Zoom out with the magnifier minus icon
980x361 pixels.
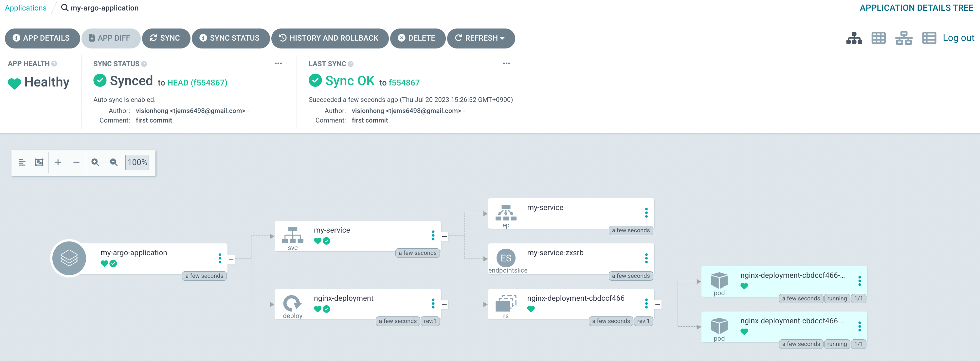(x=113, y=162)
